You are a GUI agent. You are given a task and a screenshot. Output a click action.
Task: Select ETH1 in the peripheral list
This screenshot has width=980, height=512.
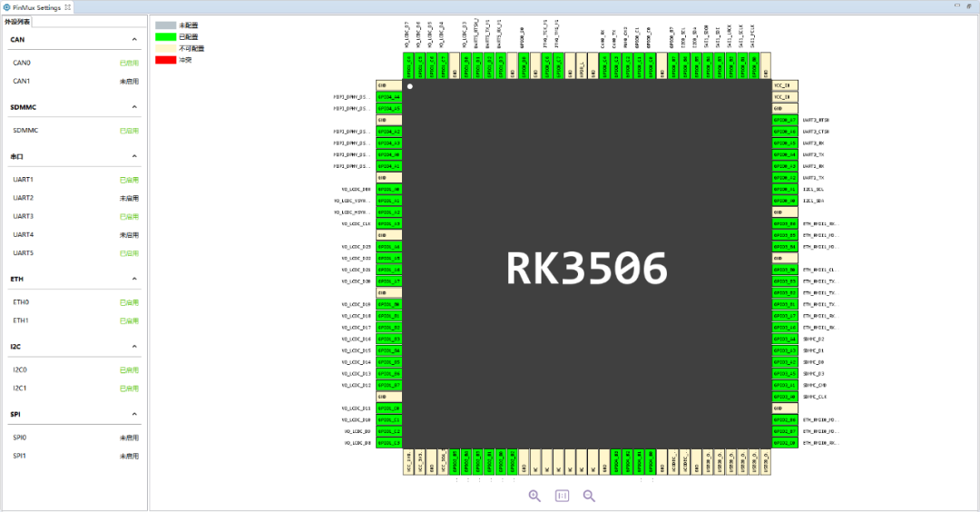[x=21, y=320]
